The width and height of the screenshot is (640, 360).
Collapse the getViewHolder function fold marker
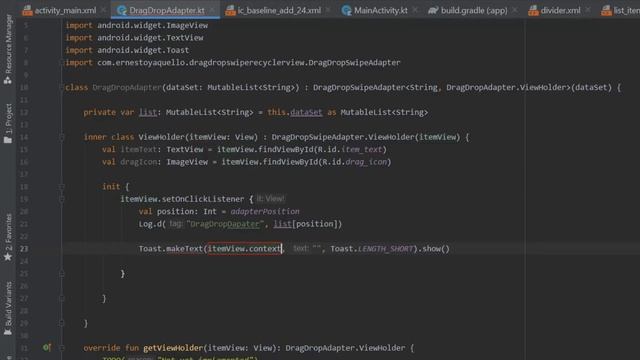coord(62,348)
